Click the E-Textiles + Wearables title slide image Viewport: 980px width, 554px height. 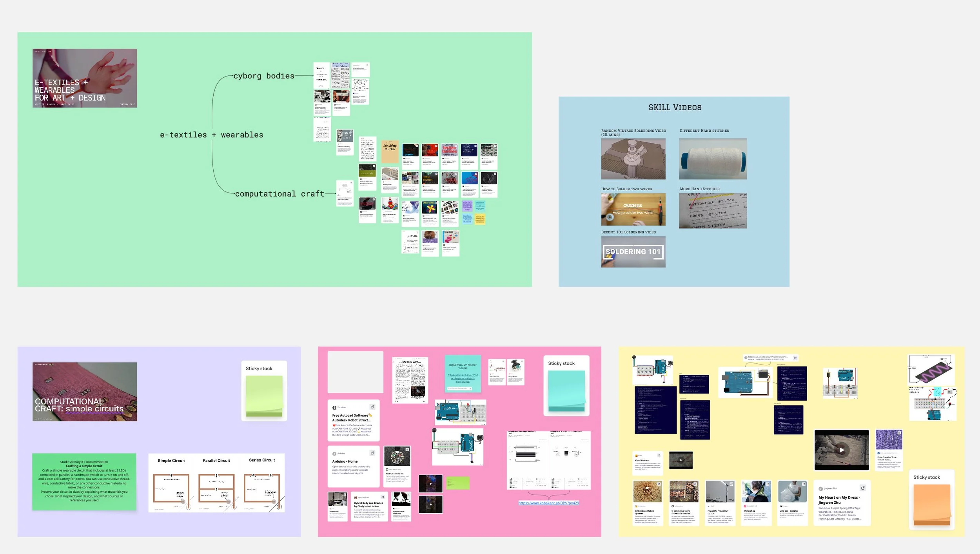coord(85,78)
